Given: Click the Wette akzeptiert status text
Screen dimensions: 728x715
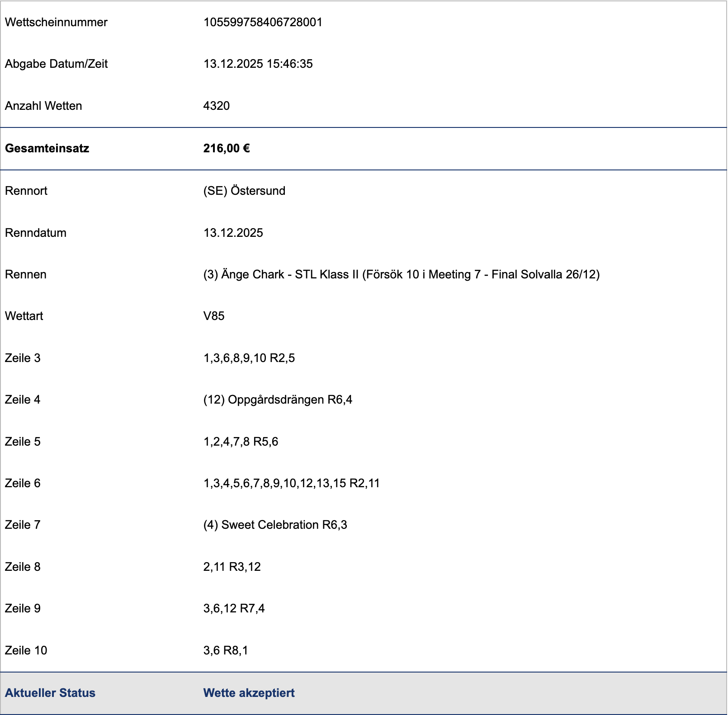Looking at the screenshot, I should pyautogui.click(x=249, y=693).
